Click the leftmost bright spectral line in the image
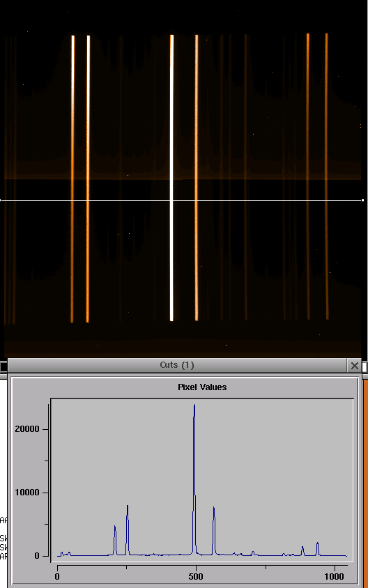 (x=72, y=178)
